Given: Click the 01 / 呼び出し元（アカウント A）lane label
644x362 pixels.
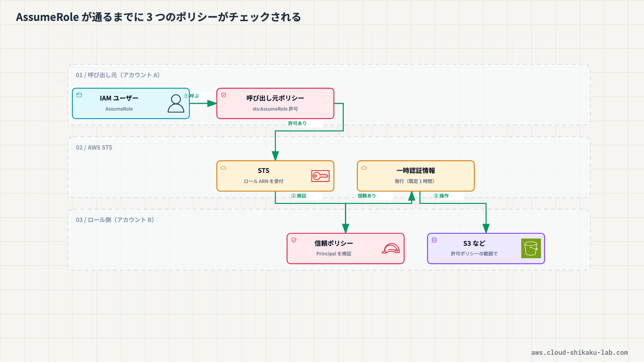Looking at the screenshot, I should tap(118, 75).
